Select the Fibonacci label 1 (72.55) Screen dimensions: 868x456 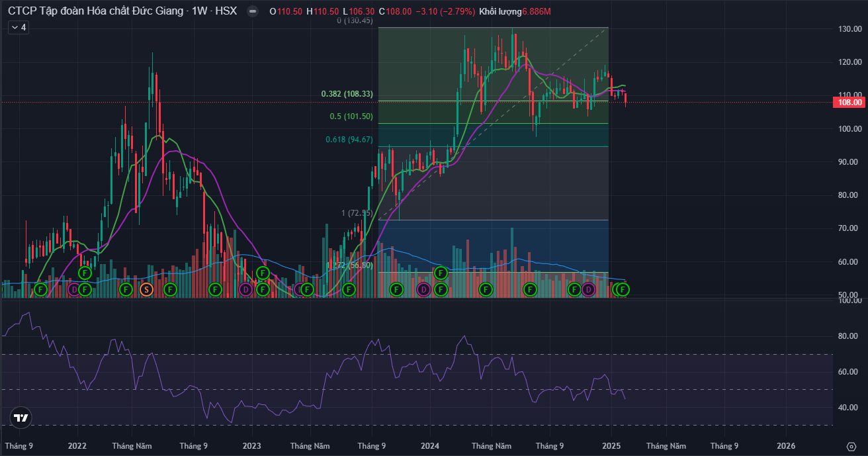[x=357, y=213]
